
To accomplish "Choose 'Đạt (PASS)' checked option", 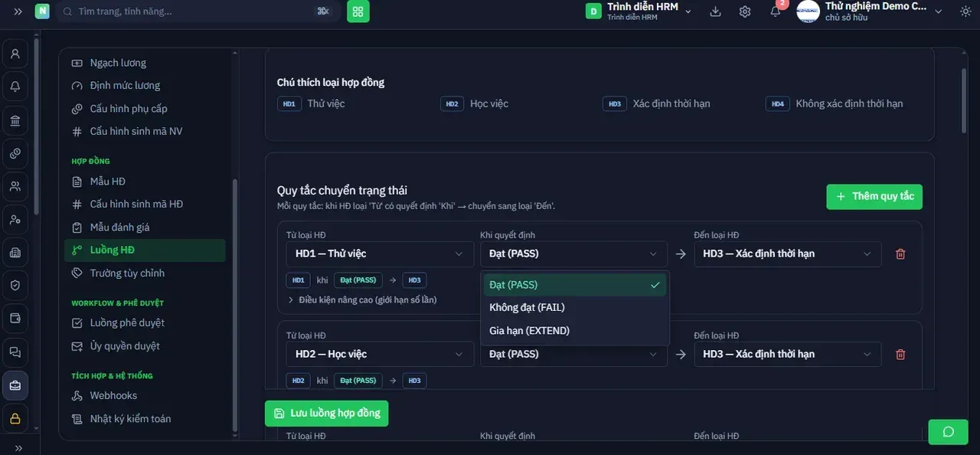I will tap(575, 285).
